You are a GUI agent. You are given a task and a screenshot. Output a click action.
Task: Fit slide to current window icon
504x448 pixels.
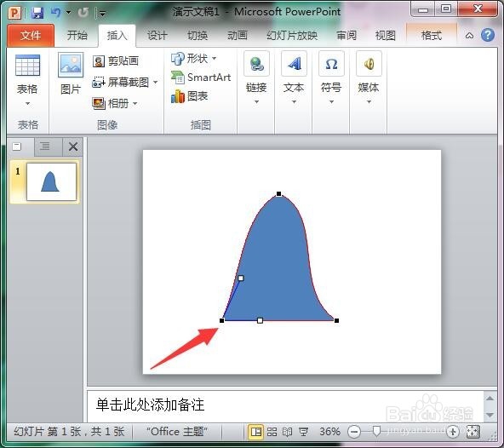point(472,432)
